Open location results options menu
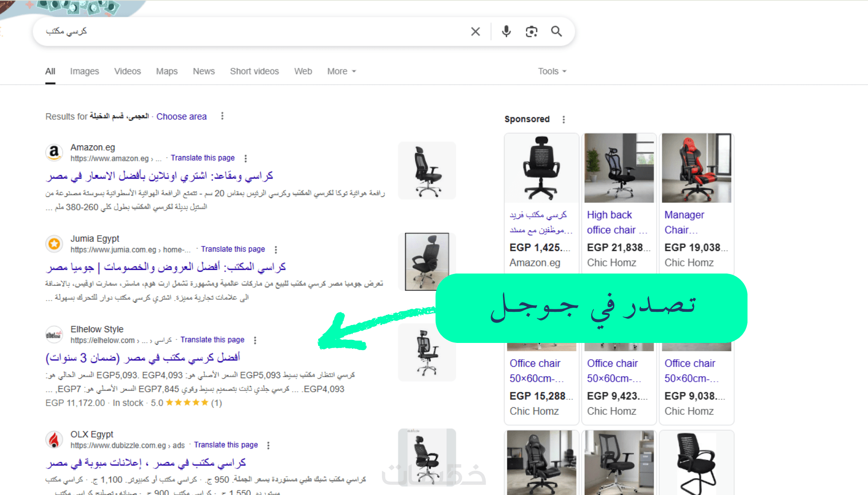The image size is (868, 495). pyautogui.click(x=222, y=116)
